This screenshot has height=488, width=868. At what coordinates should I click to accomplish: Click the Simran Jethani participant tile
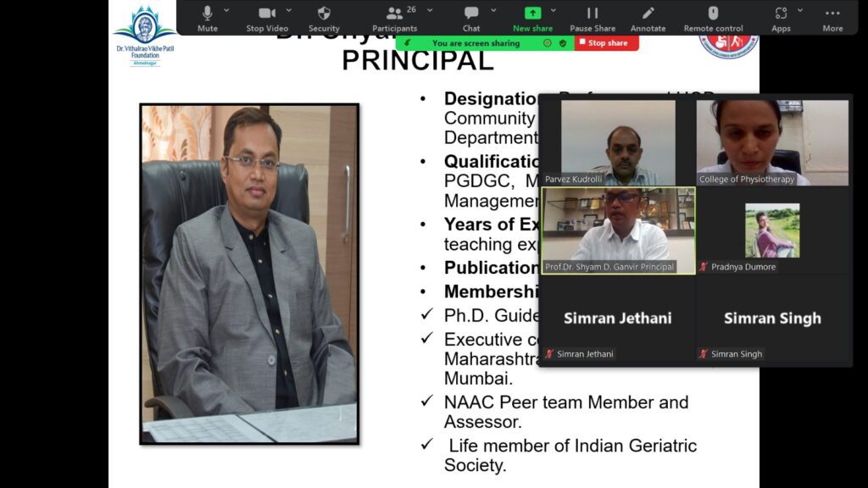click(618, 318)
